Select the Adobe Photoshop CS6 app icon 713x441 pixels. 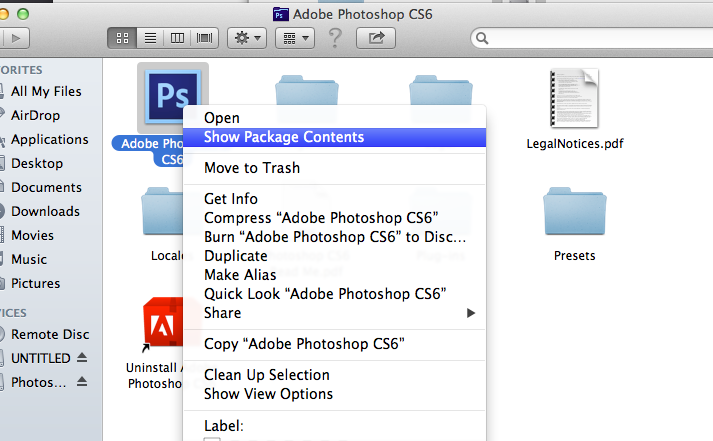[173, 97]
